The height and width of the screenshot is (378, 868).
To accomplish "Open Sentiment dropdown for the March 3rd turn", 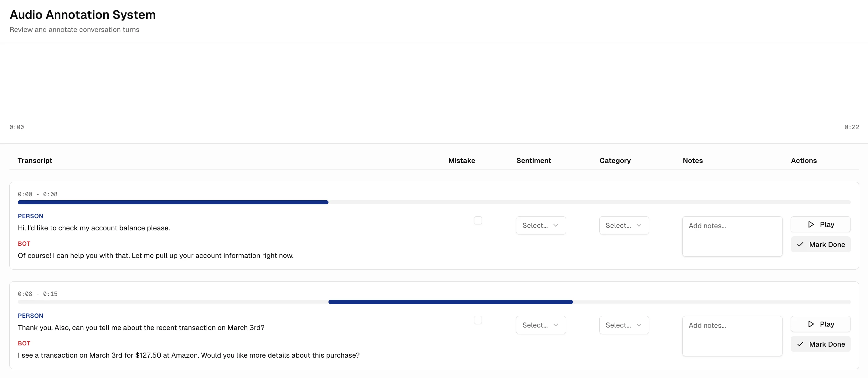I will (540, 325).
